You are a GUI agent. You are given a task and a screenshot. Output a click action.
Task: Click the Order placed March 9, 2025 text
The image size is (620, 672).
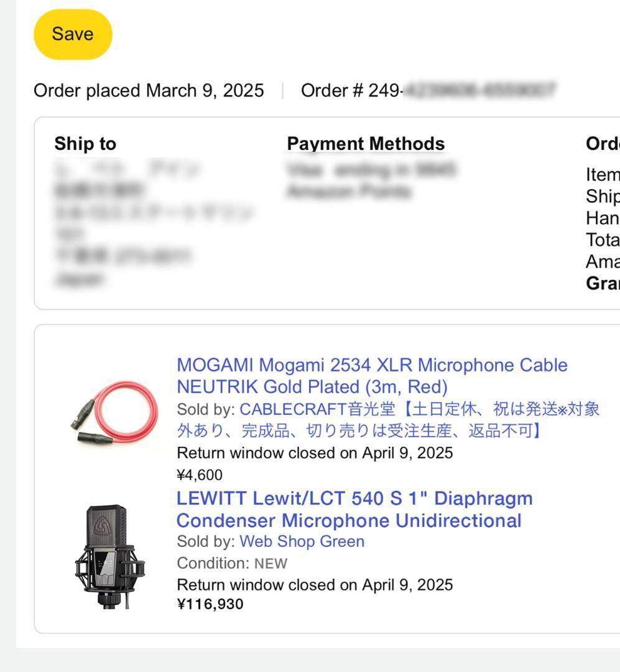(x=149, y=91)
